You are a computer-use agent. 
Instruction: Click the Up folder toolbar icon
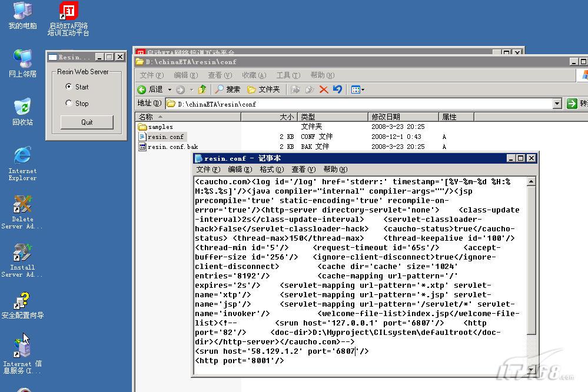coord(202,89)
